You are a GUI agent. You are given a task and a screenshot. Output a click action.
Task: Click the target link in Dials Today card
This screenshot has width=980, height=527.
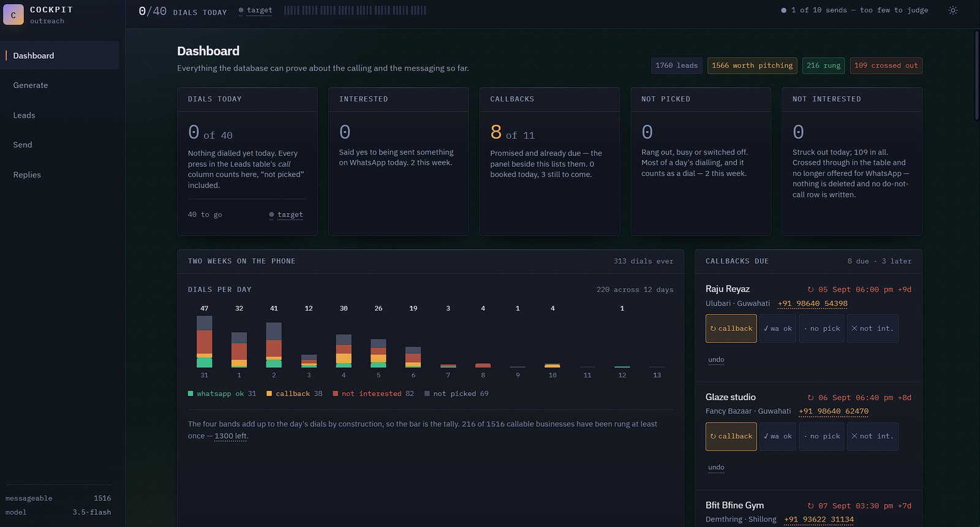click(286, 214)
